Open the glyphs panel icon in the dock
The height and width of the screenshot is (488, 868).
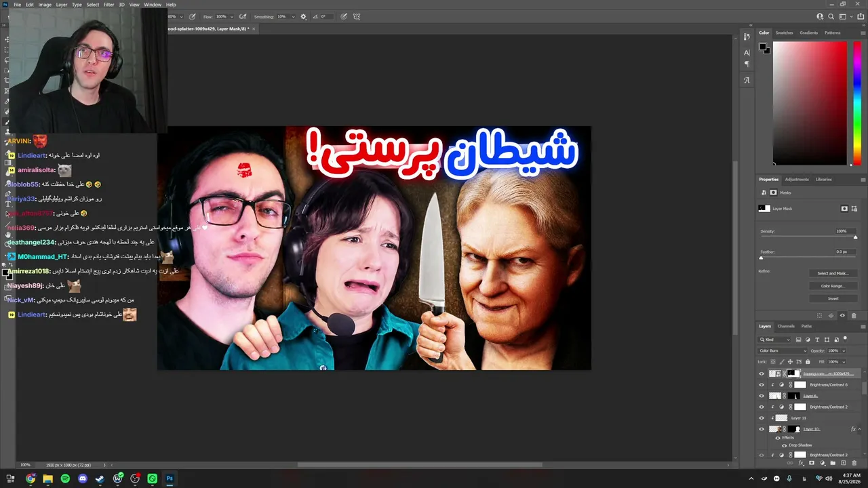[747, 80]
